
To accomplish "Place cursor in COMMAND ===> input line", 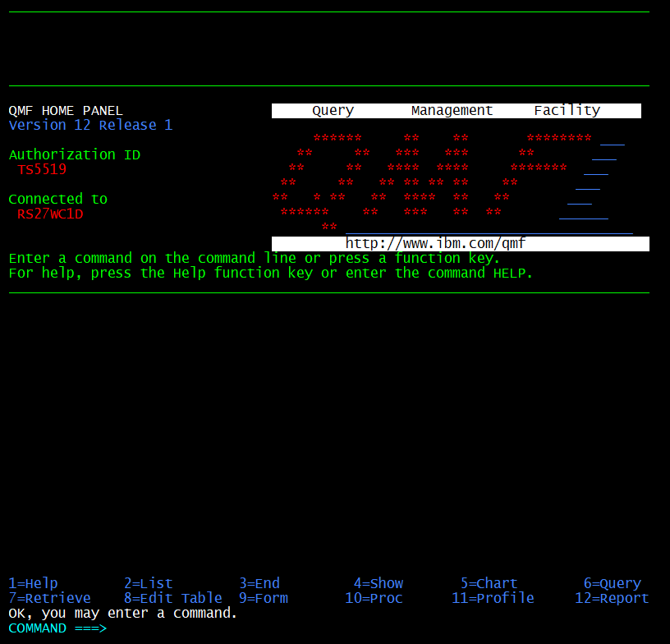I will (379, 628).
